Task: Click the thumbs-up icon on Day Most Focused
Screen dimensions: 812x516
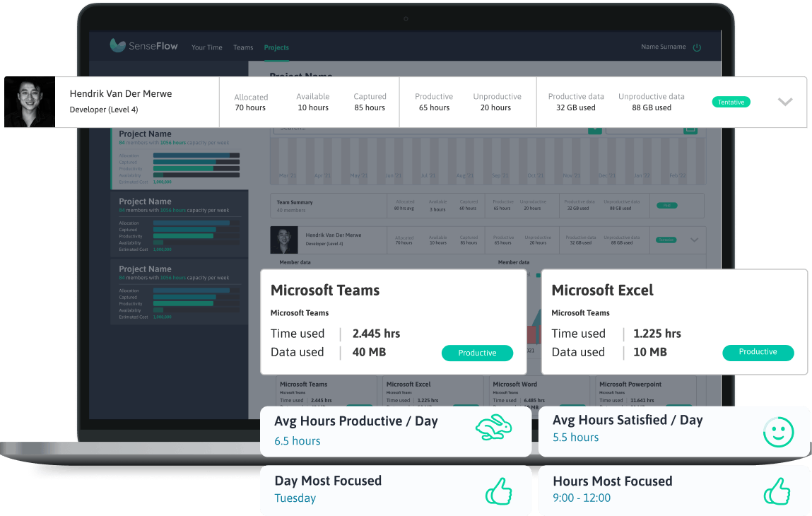Action: pos(499,491)
